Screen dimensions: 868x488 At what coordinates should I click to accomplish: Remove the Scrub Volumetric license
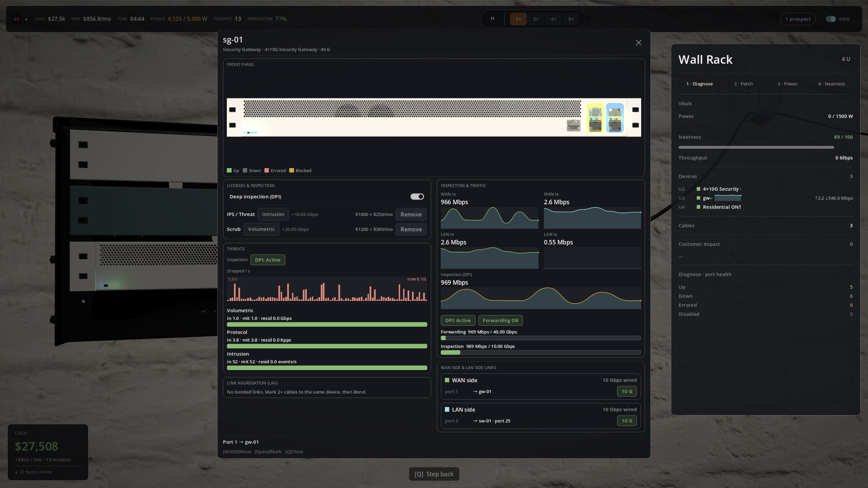coord(411,229)
